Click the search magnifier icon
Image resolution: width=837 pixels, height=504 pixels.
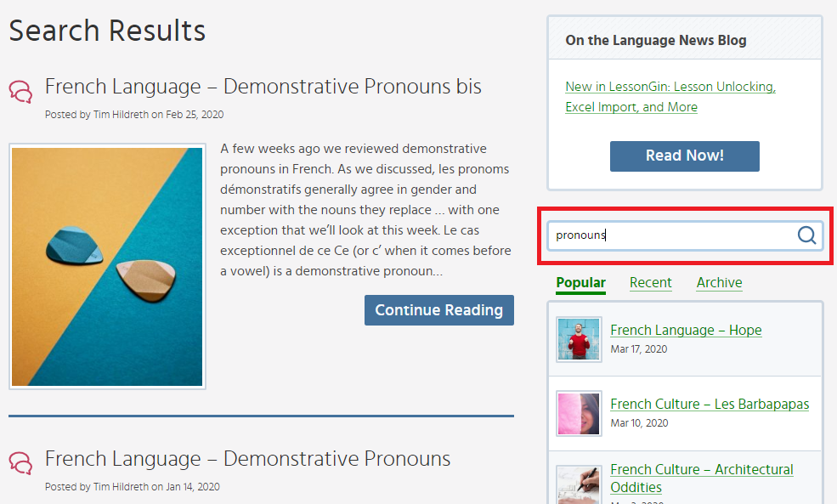806,235
